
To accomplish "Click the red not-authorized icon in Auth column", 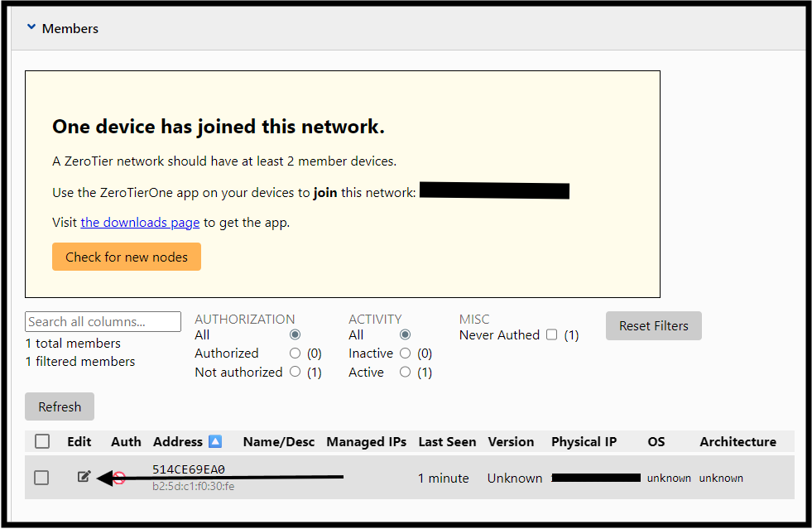I will 118,479.
